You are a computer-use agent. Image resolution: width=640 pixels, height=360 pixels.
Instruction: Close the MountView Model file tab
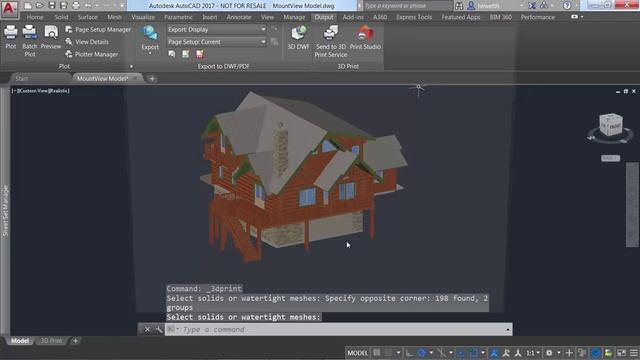136,78
